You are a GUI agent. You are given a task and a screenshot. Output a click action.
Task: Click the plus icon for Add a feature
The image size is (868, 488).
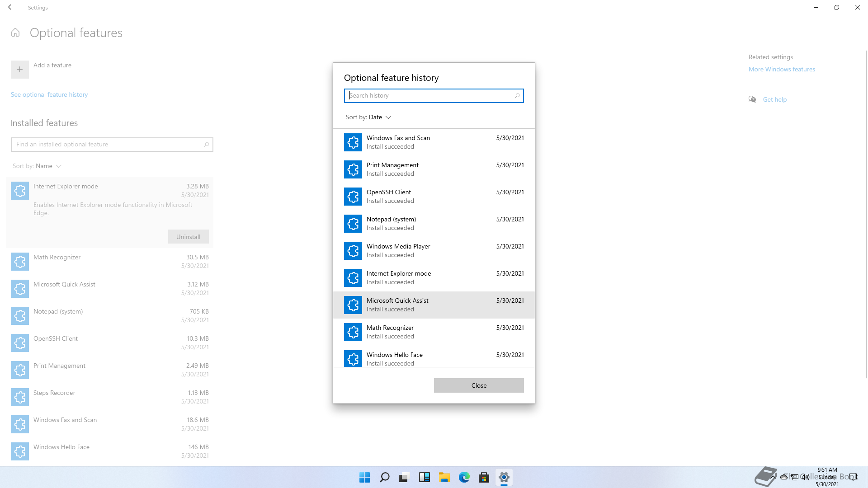20,70
